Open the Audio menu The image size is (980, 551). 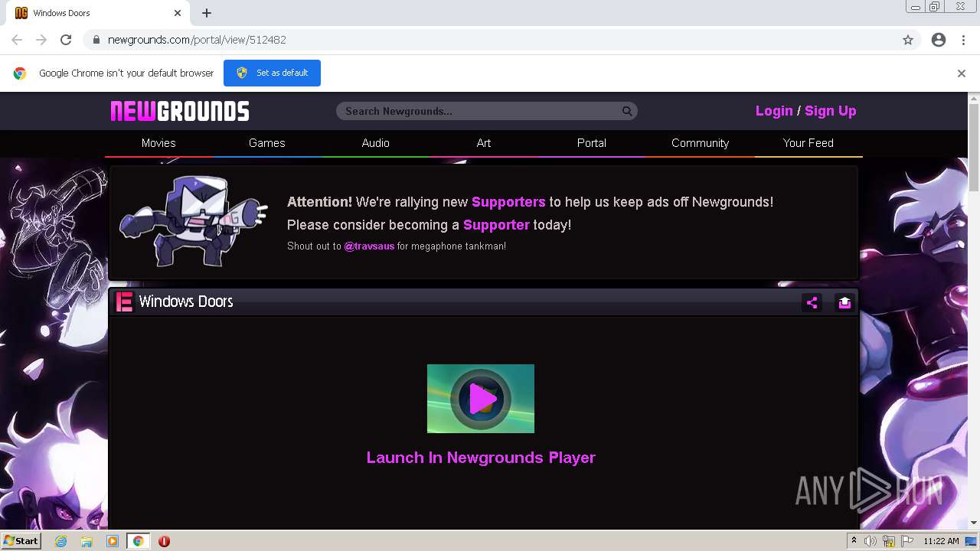coord(375,143)
